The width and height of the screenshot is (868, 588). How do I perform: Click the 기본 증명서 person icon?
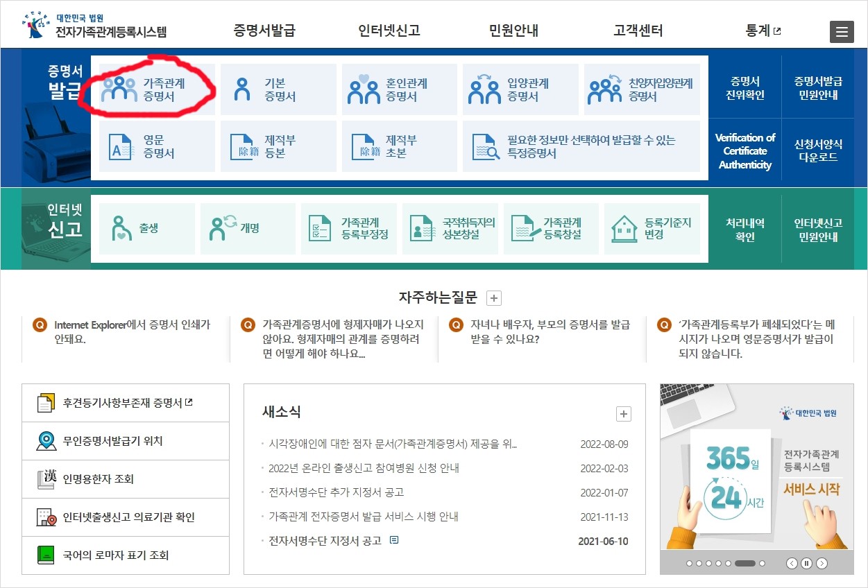[242, 89]
